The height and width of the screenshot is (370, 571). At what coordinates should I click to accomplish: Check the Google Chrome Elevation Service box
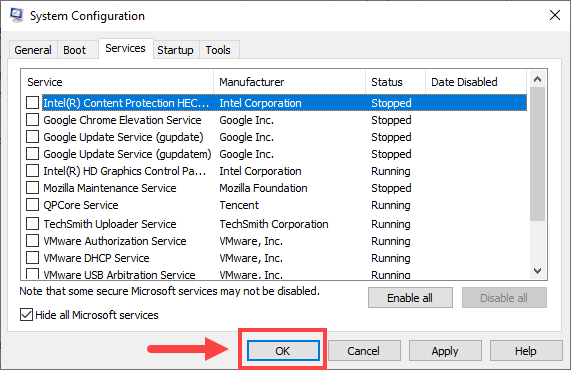[32, 119]
